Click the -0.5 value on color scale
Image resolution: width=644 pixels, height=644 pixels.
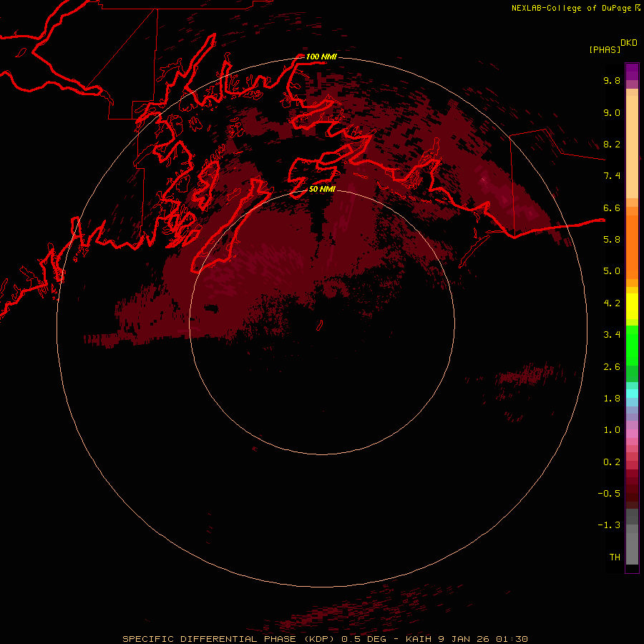pos(609,494)
